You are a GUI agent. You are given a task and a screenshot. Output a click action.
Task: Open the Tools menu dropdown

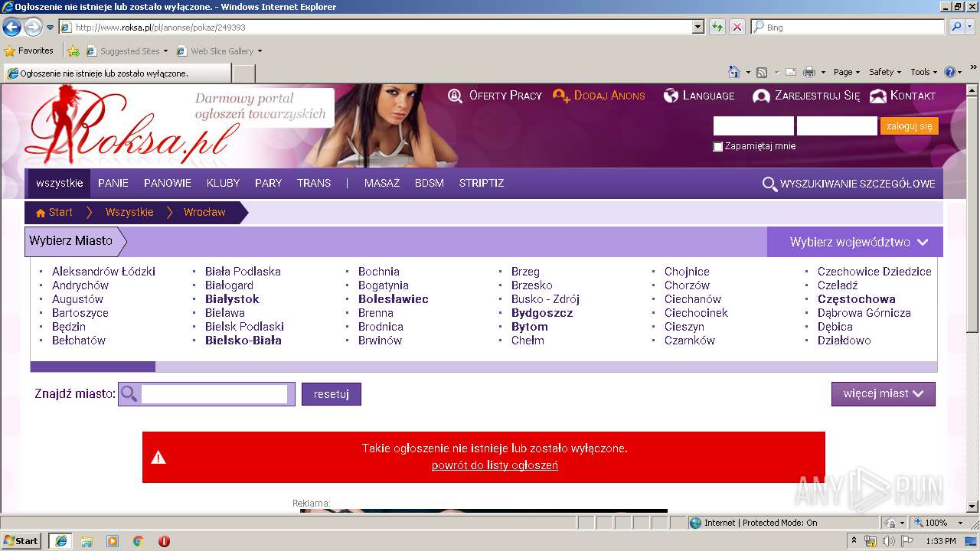click(x=924, y=72)
